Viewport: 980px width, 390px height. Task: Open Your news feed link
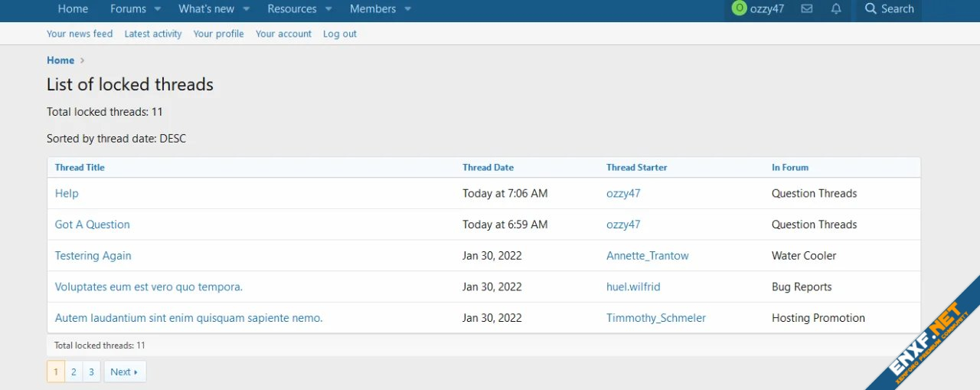[80, 34]
